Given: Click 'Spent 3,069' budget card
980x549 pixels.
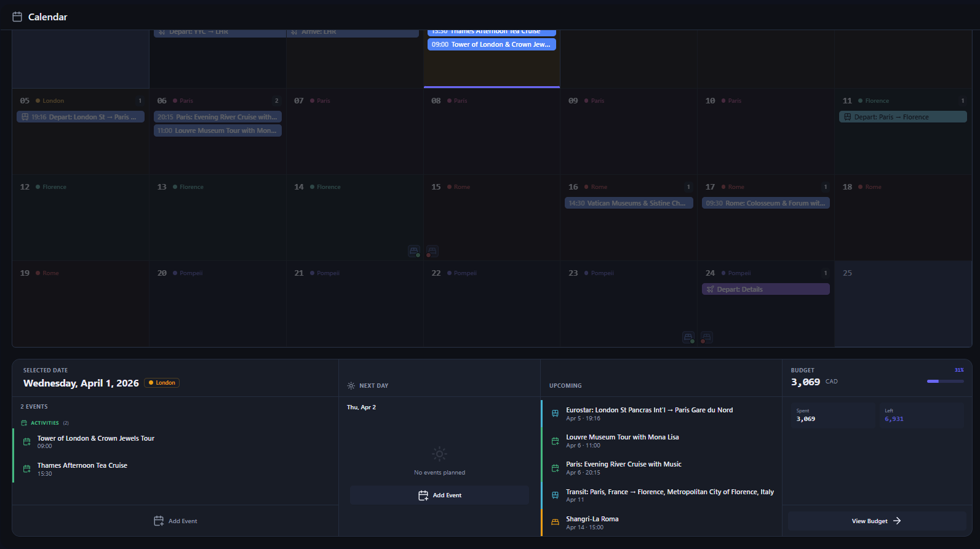Looking at the screenshot, I should 833,415.
